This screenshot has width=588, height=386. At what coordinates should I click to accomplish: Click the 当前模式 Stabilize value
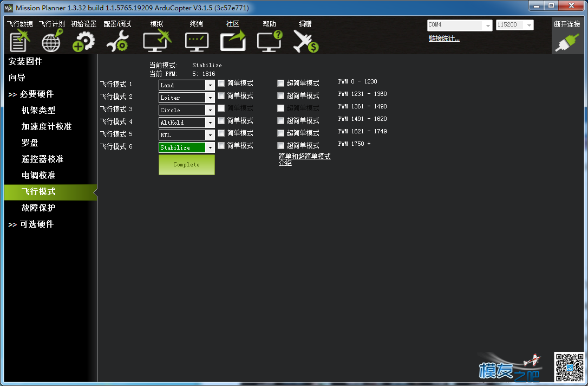click(207, 66)
